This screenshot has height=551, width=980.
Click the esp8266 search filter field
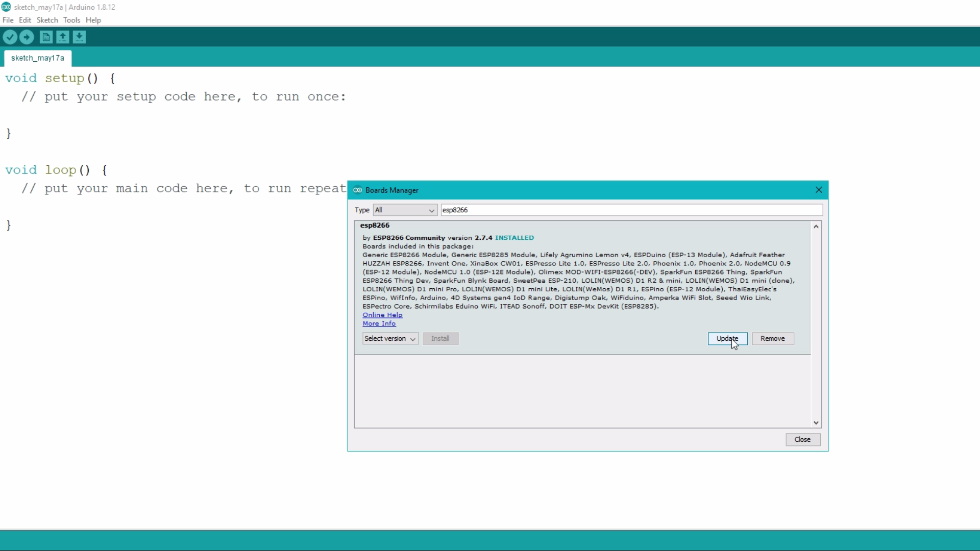(x=631, y=210)
